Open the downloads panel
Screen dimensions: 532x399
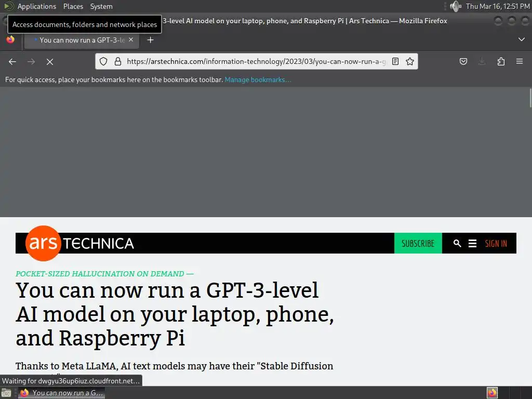(x=482, y=61)
